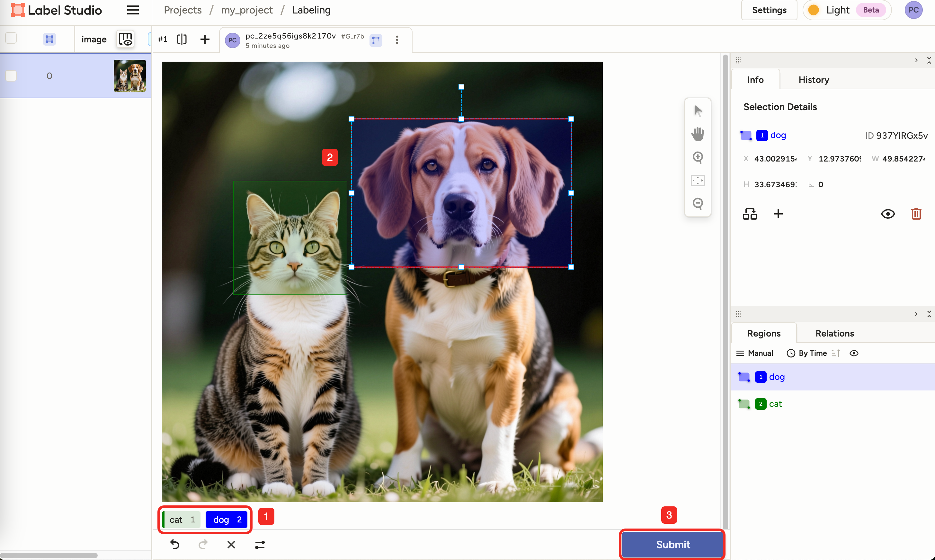Open the By Time ordering dropdown
Screen dimensions: 935x560
[812, 353]
